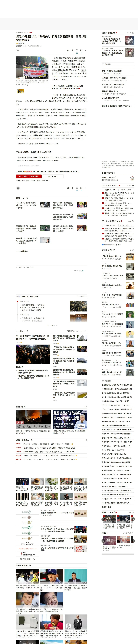This screenshot has height=644, width=138.
Task: Open ranking item 横浜・保土ケ谷区の住宅街で火災
Action: tap(119, 194)
